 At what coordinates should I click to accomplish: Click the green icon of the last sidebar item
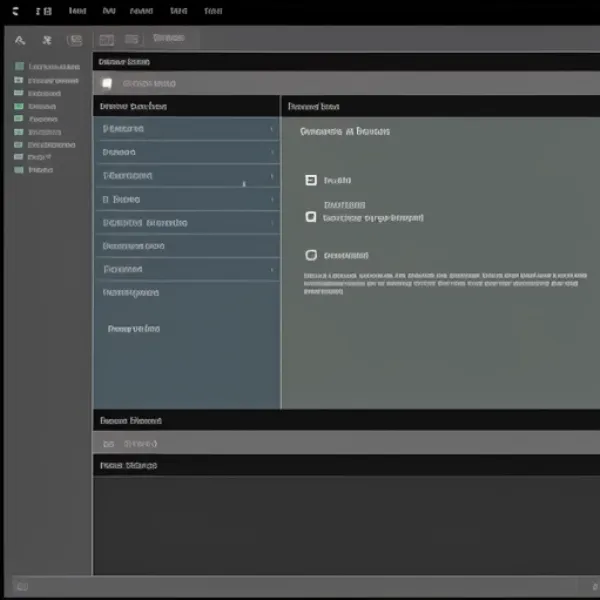(18, 170)
